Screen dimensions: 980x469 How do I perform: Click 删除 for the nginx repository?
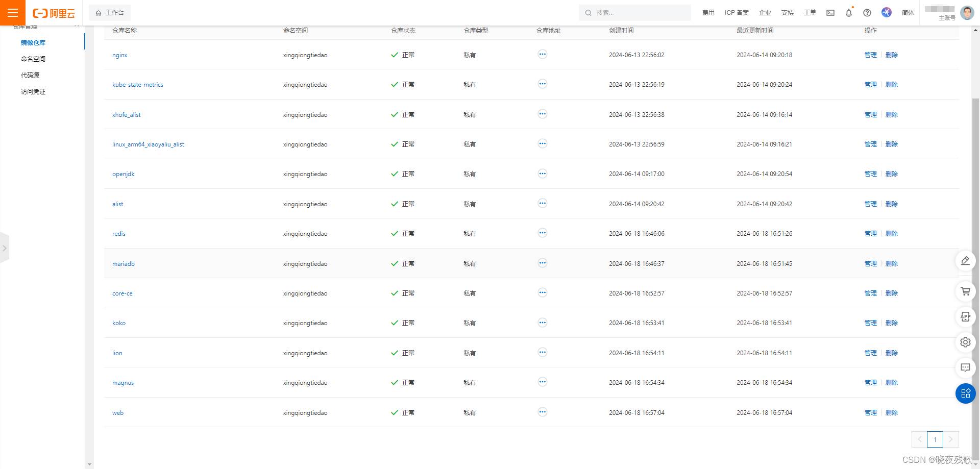[x=892, y=55]
